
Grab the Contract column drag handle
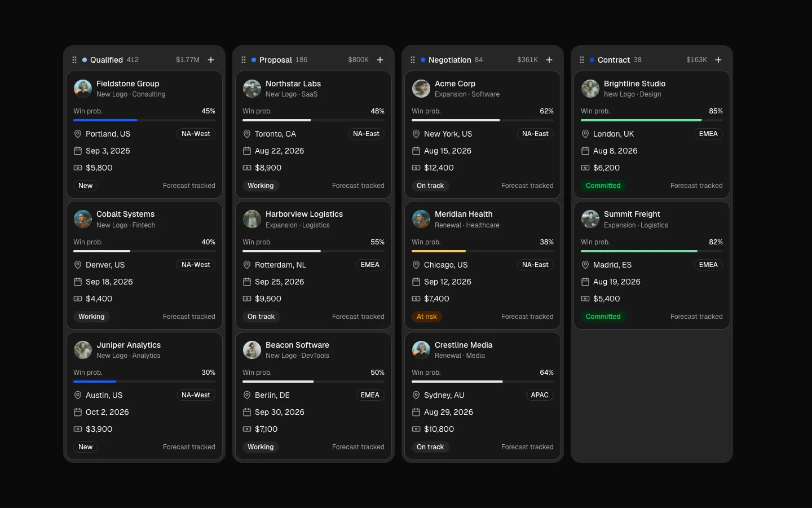coord(582,60)
